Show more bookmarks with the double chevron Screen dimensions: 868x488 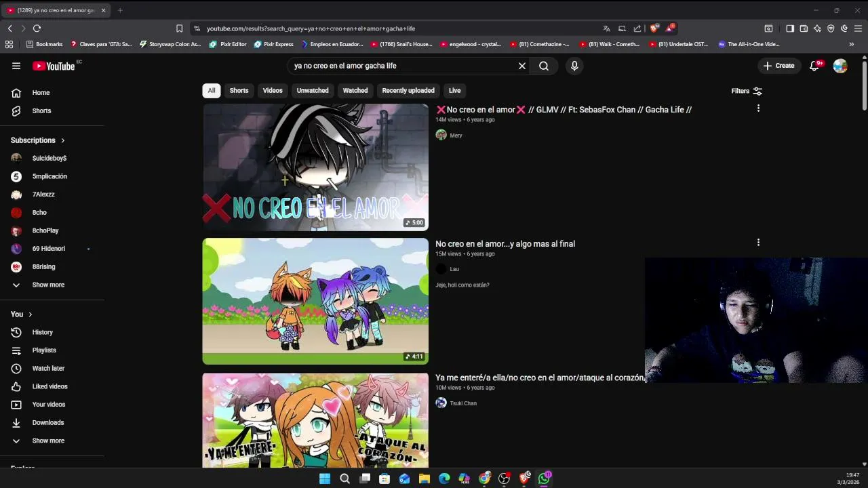(x=852, y=44)
